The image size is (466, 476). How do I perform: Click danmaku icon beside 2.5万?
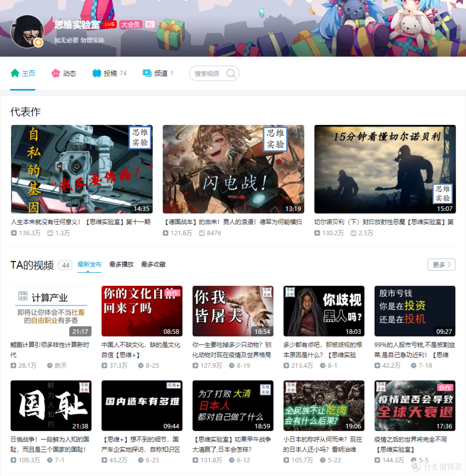click(353, 233)
